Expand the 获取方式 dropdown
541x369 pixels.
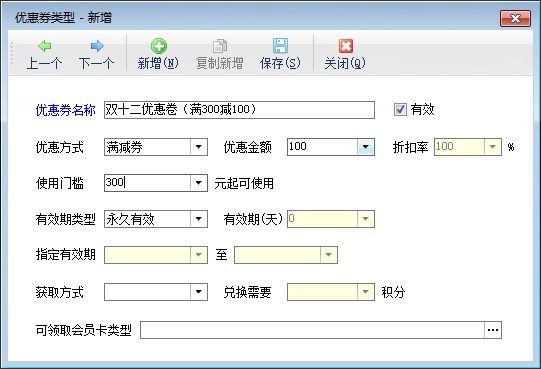[198, 292]
